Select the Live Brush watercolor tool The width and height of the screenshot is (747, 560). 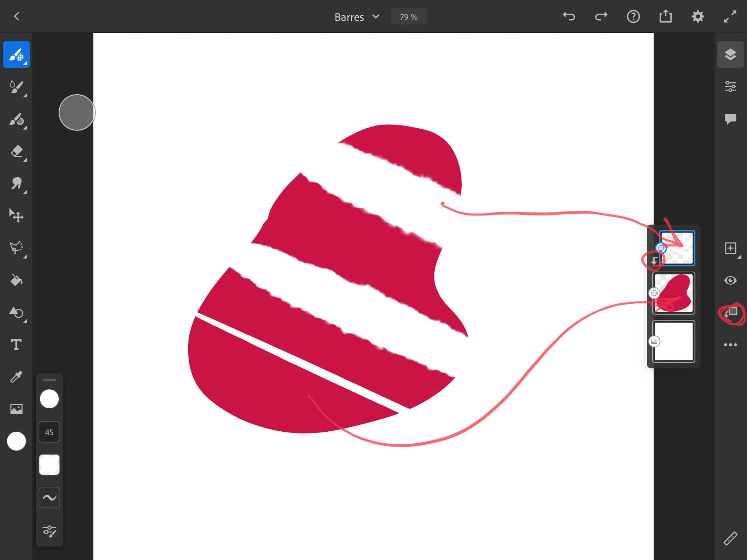coord(16,87)
